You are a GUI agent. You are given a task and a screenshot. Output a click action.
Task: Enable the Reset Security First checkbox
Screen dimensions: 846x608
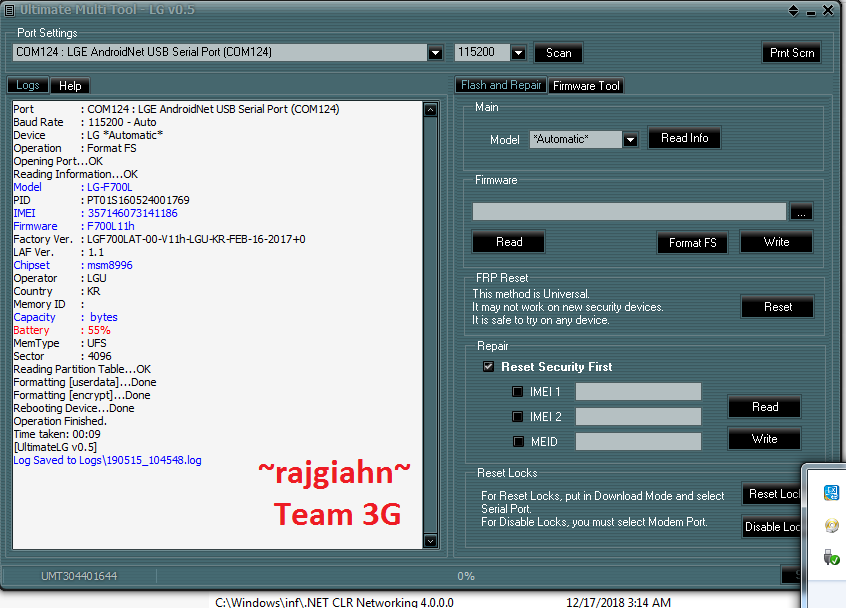click(x=488, y=367)
